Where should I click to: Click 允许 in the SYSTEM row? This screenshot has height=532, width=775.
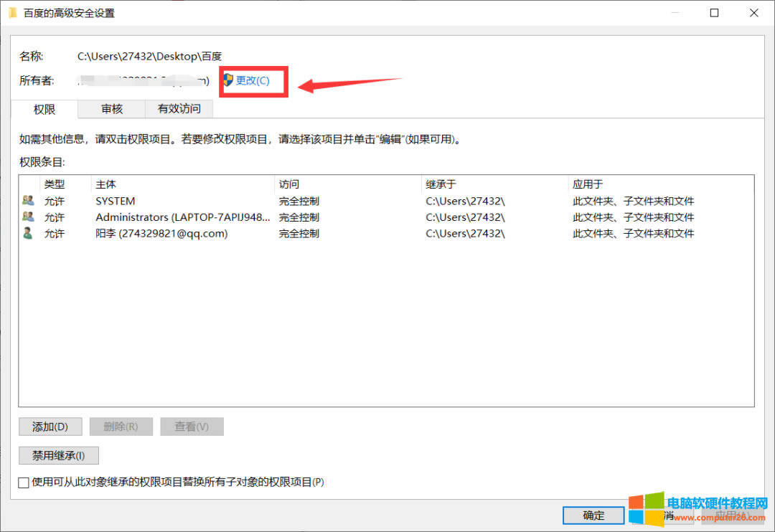click(55, 201)
